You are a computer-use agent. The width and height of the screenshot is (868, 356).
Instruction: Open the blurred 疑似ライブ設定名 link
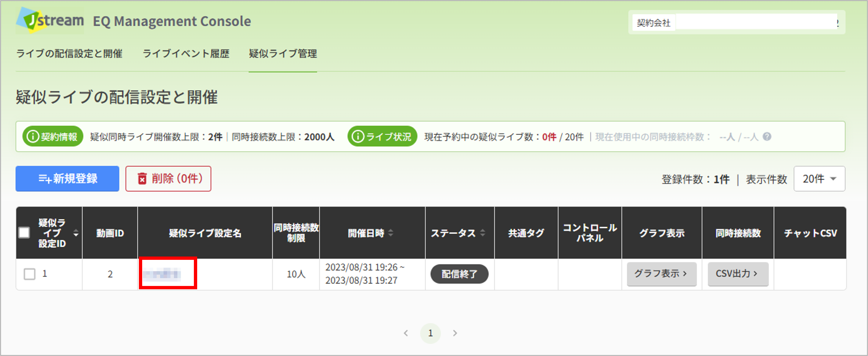162,274
